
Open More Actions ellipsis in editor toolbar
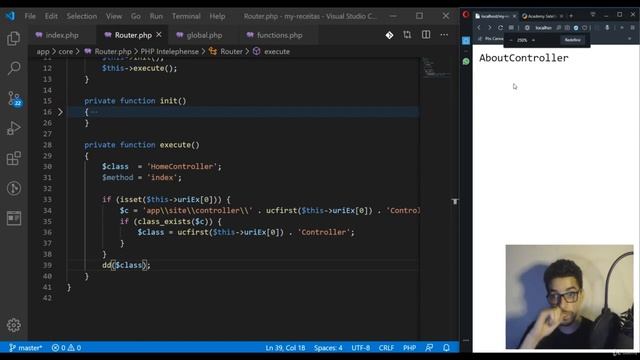(444, 35)
